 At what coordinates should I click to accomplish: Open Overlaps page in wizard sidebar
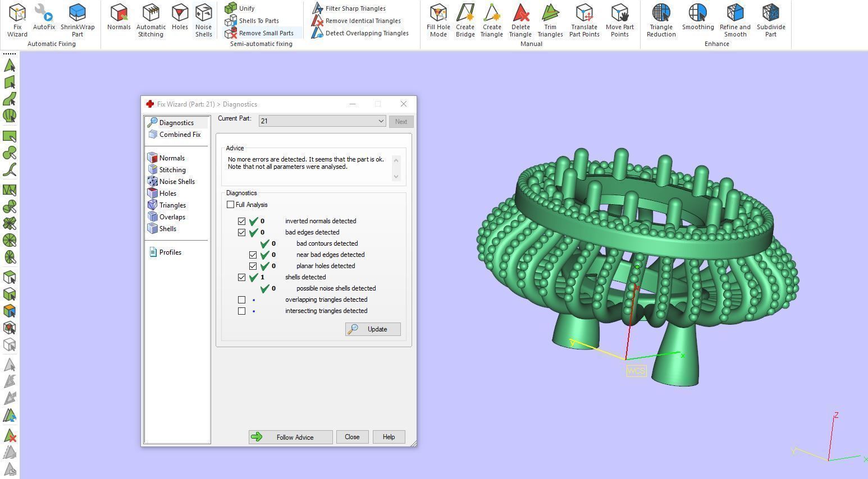[172, 217]
